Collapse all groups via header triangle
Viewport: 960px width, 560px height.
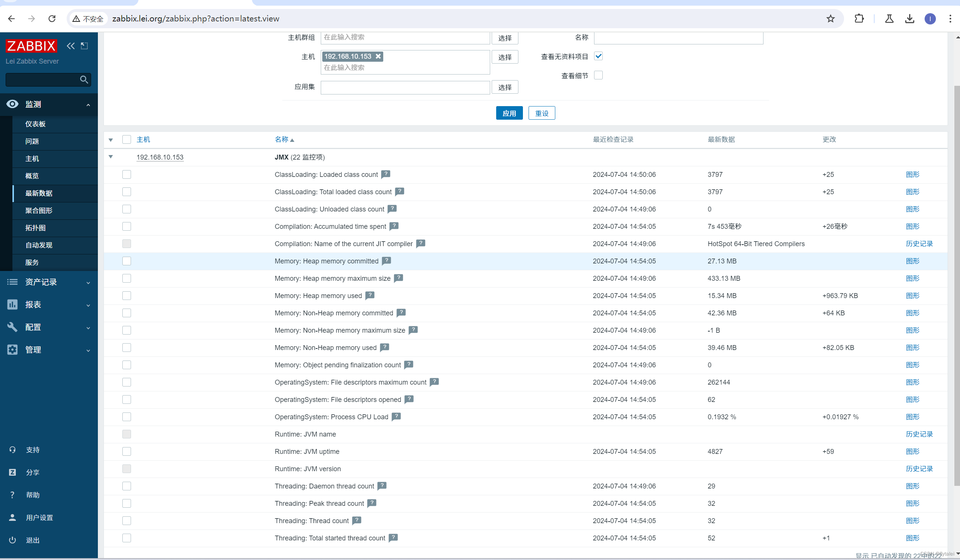pos(110,140)
